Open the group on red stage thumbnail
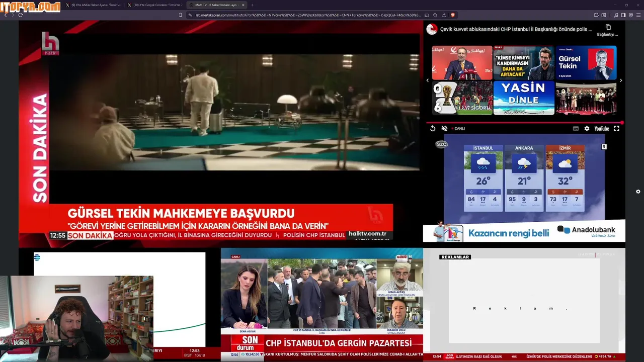Image resolution: width=644 pixels, height=362 pixels. tap(586, 98)
